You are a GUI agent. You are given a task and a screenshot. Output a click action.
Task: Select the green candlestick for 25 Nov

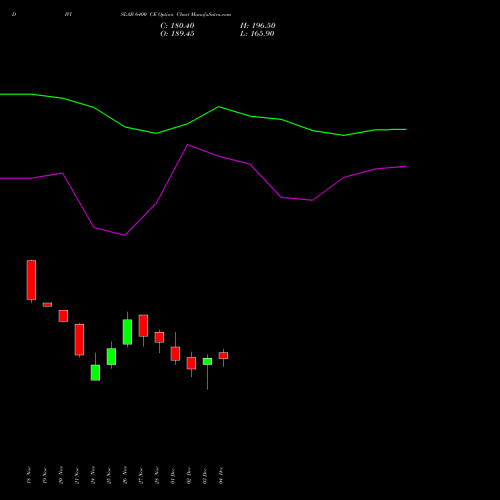tap(111, 356)
